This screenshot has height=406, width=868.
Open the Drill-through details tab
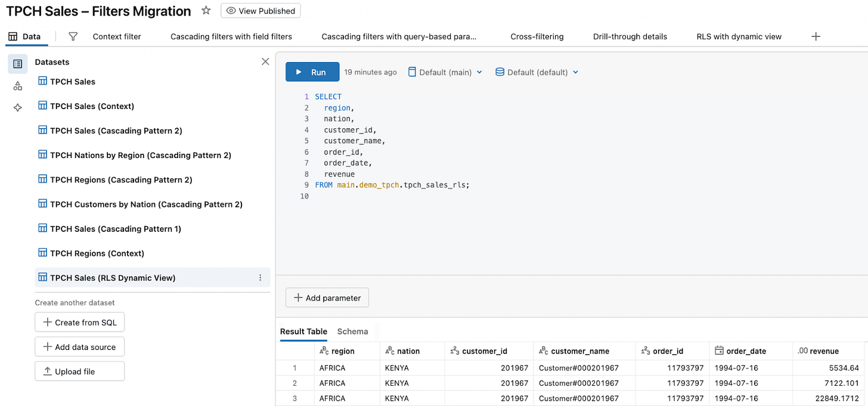tap(630, 36)
